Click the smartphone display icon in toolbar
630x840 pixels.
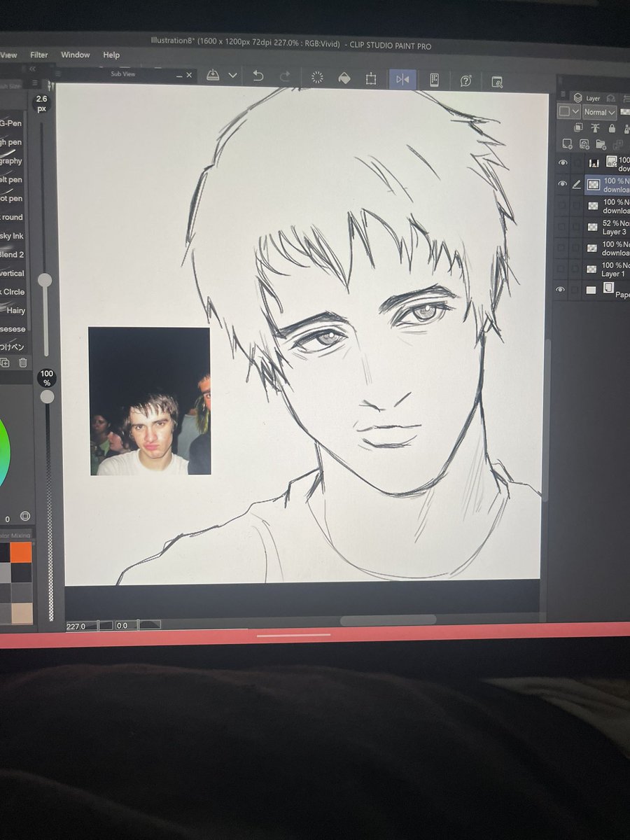[434, 80]
